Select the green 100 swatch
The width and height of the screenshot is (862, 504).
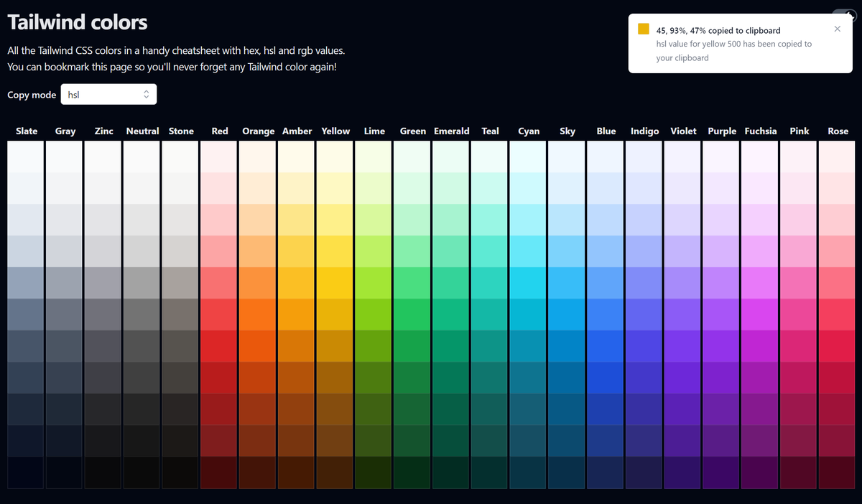tap(413, 188)
